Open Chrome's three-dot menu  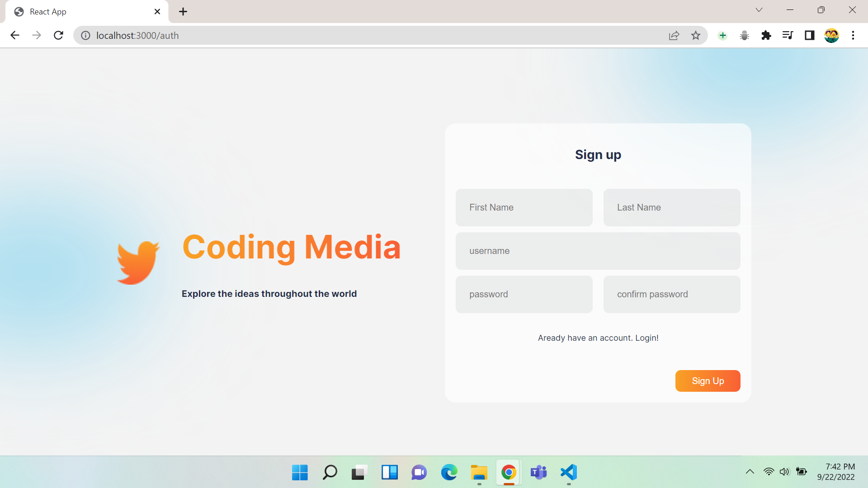853,35
